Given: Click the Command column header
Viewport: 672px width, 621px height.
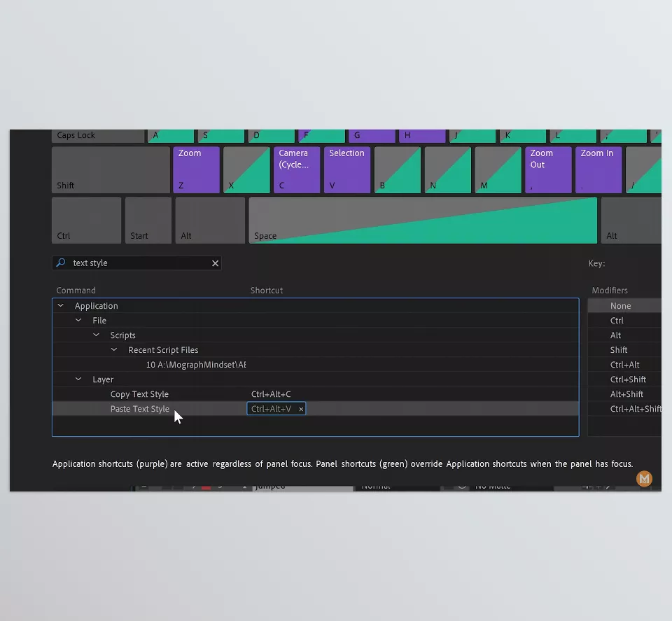Looking at the screenshot, I should [x=76, y=290].
